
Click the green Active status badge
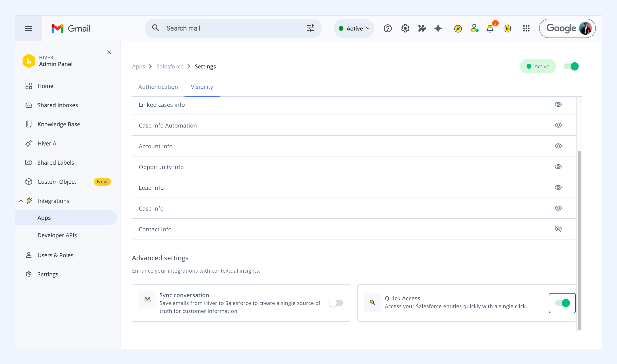[538, 66]
